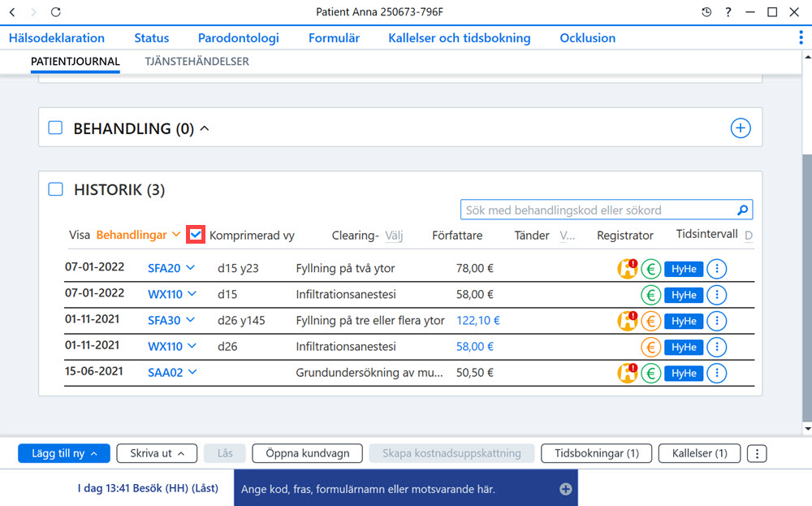Expand the SFA20 code chevron

click(191, 268)
